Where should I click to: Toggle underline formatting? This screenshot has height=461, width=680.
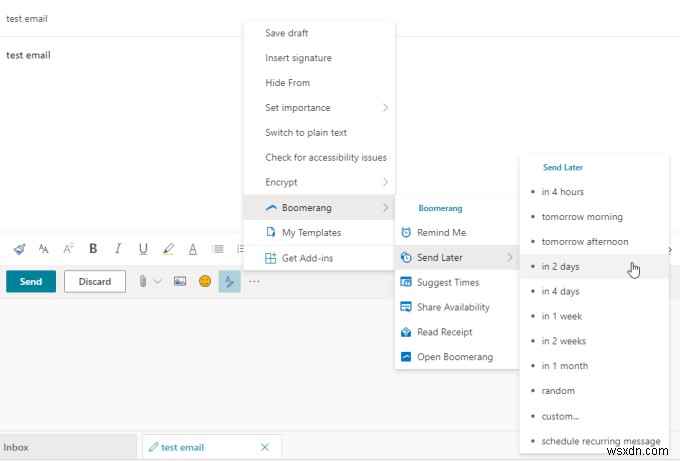pyautogui.click(x=143, y=248)
